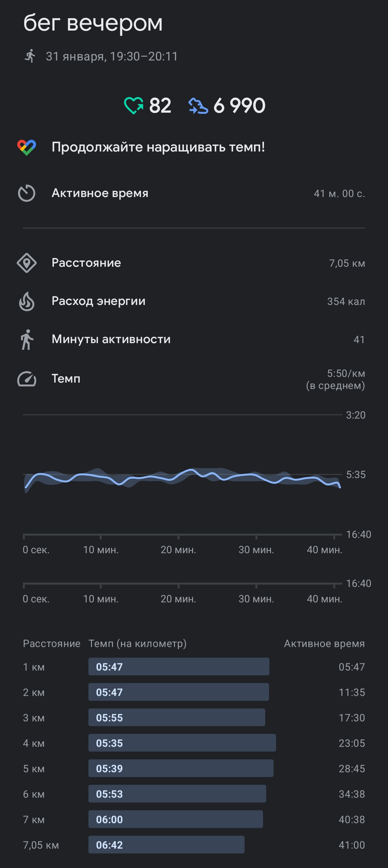Tap the blue pace line in the chart
388x868 pixels.
coord(183,476)
